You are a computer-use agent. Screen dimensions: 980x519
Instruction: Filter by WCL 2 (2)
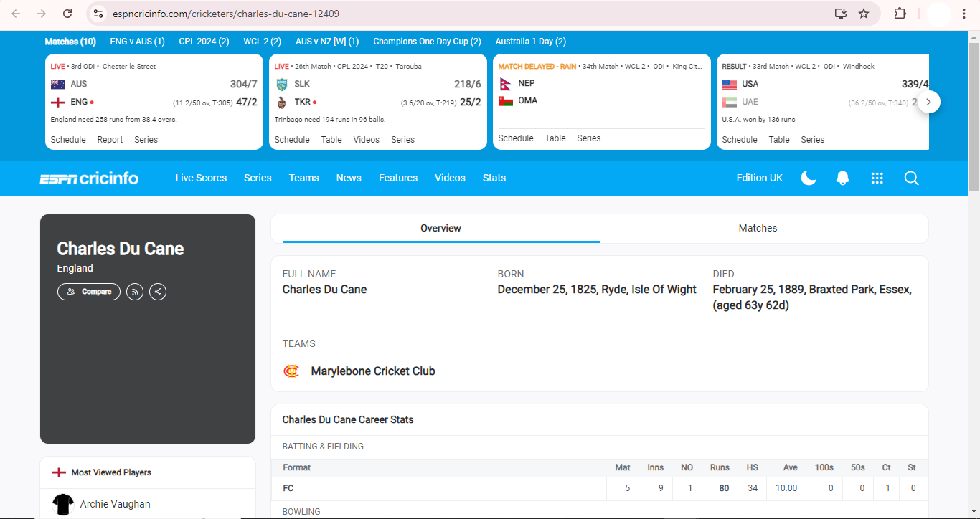(x=262, y=42)
